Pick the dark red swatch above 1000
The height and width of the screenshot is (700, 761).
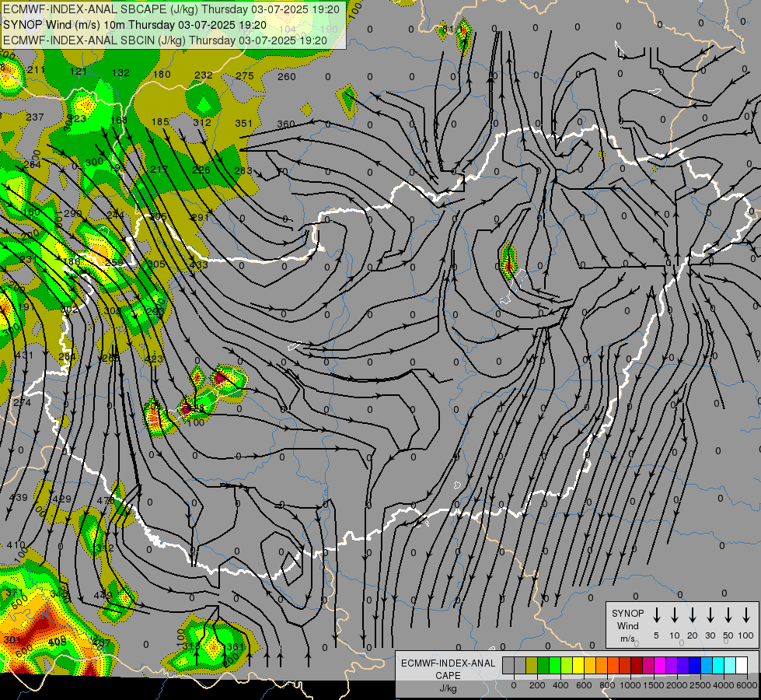[637, 665]
